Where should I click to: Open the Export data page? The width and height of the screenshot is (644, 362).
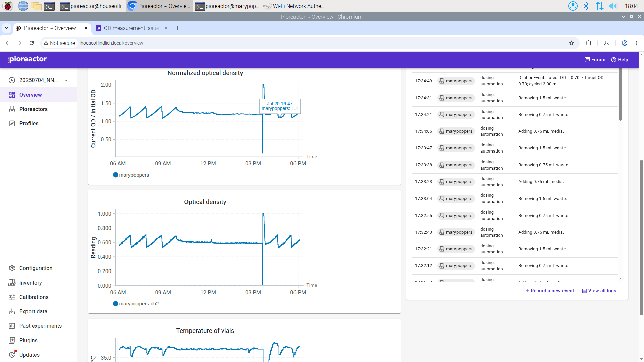point(33,311)
